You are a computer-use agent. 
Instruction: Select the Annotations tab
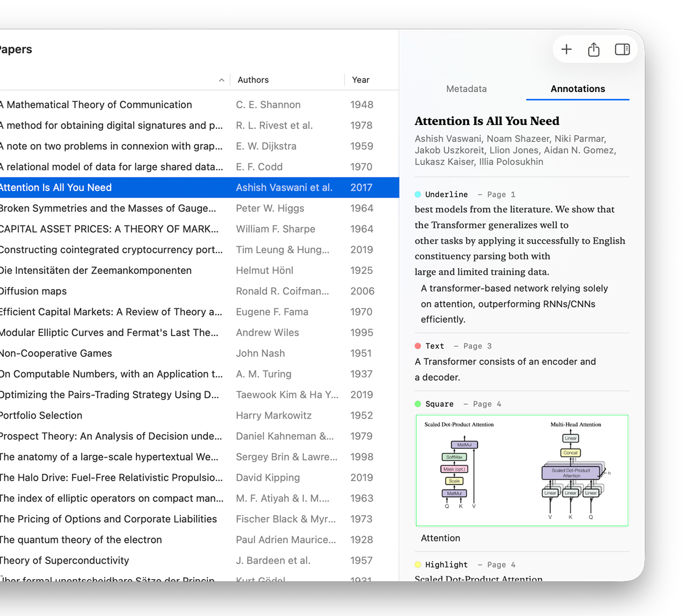(577, 89)
